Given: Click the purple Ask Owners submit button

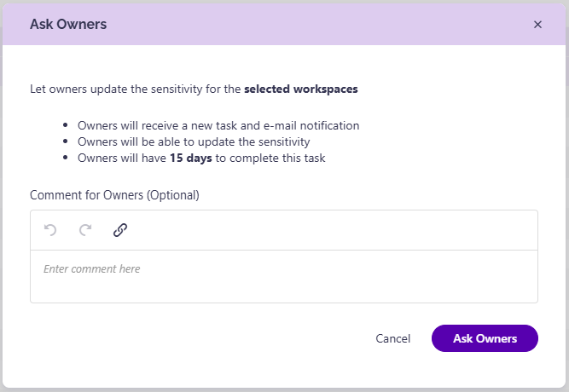Looking at the screenshot, I should point(485,338).
